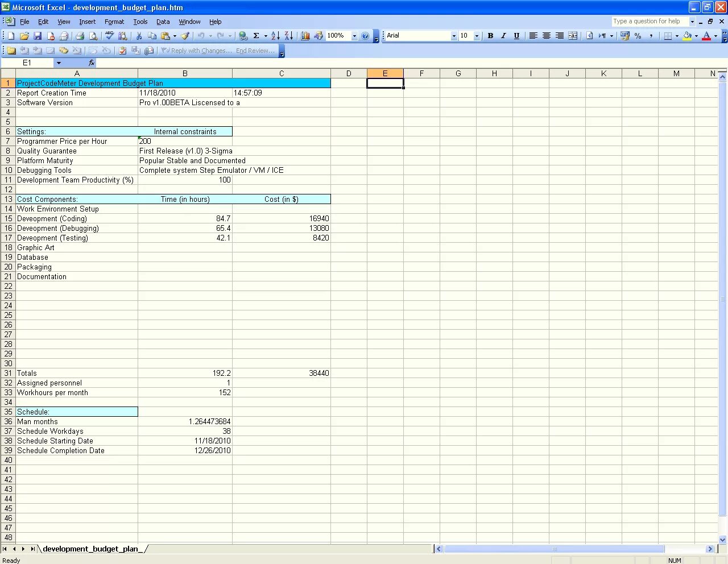Expand the Paste options dropdown arrow
This screenshot has height=564, width=728.
click(175, 36)
